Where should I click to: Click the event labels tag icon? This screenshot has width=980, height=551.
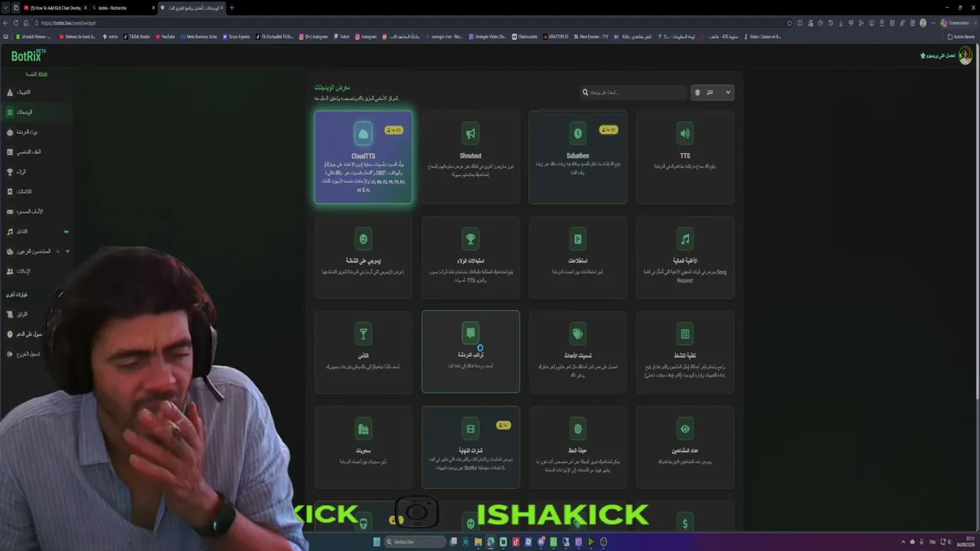578,334
